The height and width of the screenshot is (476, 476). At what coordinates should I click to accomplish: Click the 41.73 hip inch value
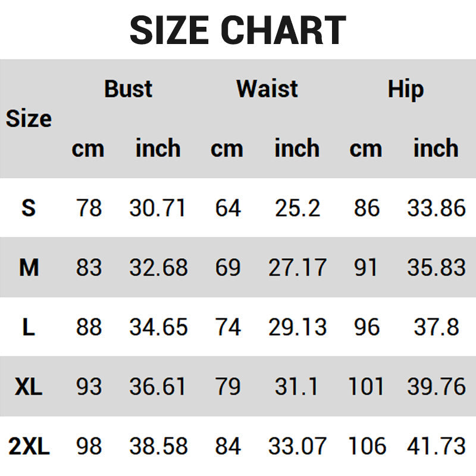pos(436,446)
